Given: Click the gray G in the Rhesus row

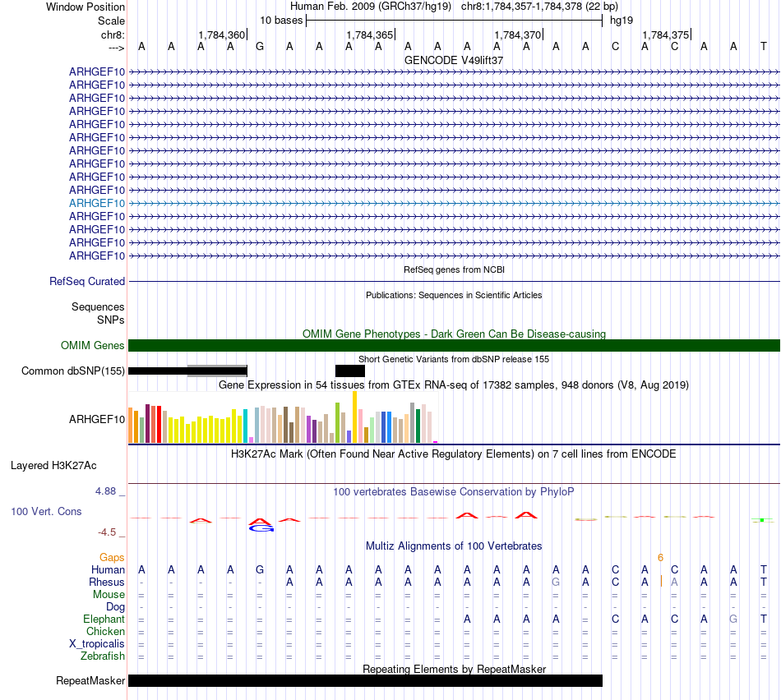Looking at the screenshot, I should click(556, 582).
